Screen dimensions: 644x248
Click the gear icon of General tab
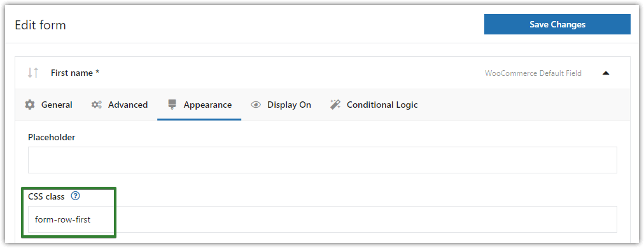(29, 105)
